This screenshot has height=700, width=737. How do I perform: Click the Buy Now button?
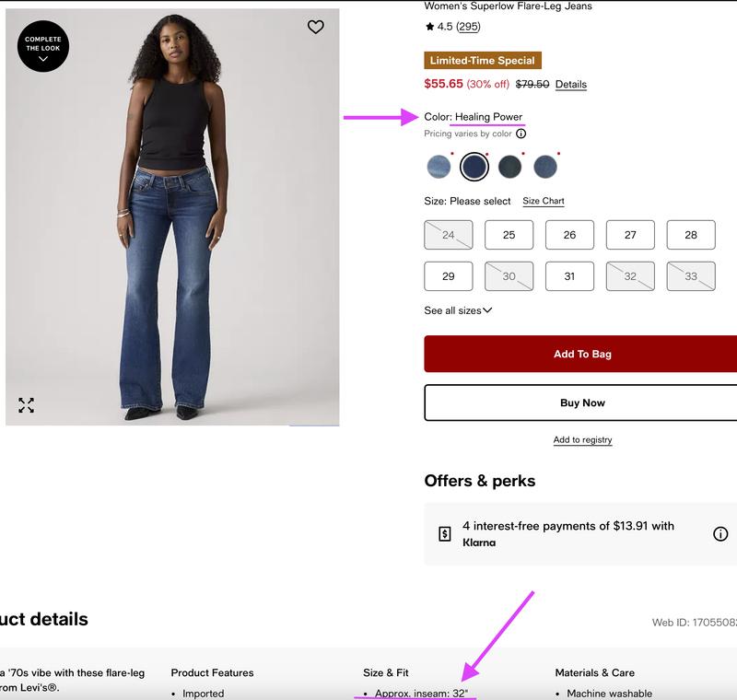click(x=582, y=402)
